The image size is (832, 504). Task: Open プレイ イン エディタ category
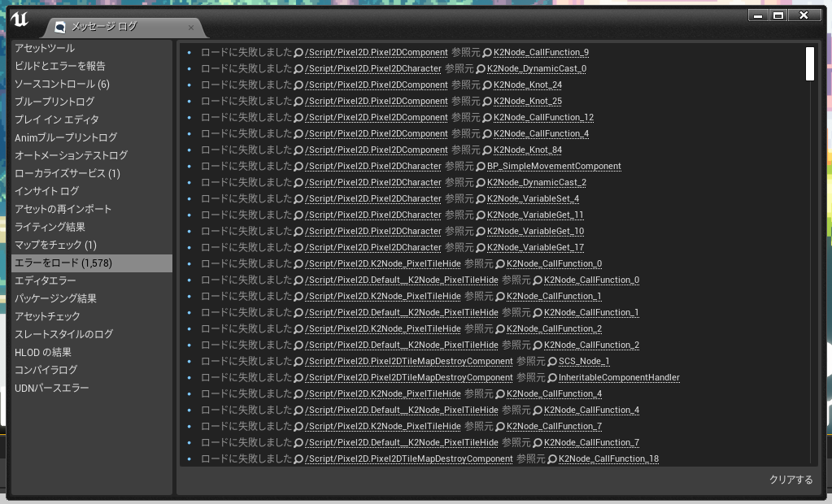(x=92, y=119)
